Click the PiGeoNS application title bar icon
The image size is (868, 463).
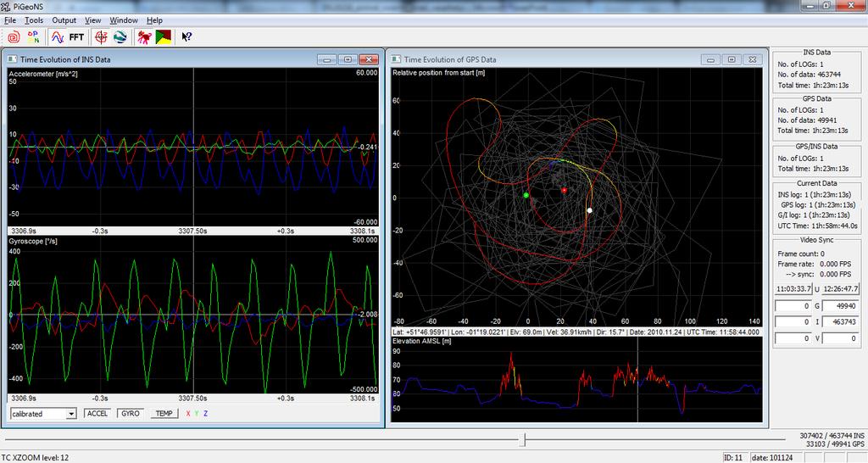click(6, 6)
